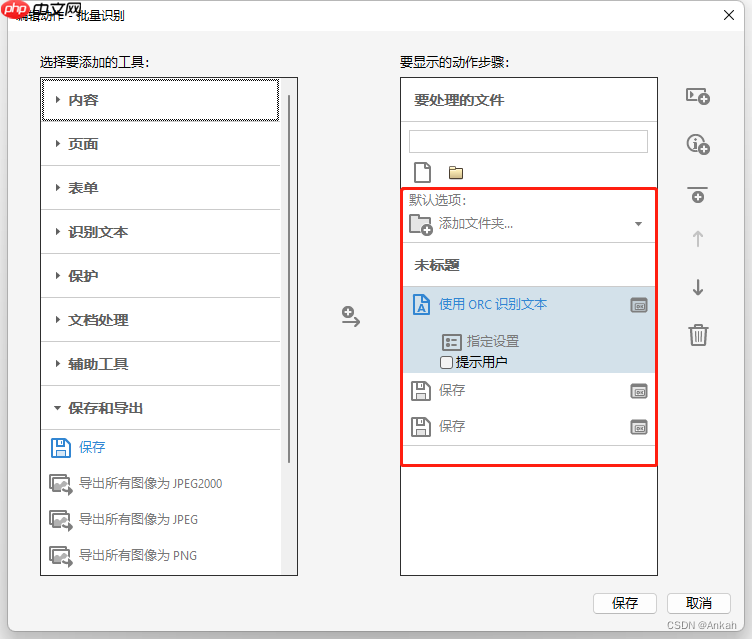Click the OCR document icon in steps
The height and width of the screenshot is (639, 752).
click(421, 304)
